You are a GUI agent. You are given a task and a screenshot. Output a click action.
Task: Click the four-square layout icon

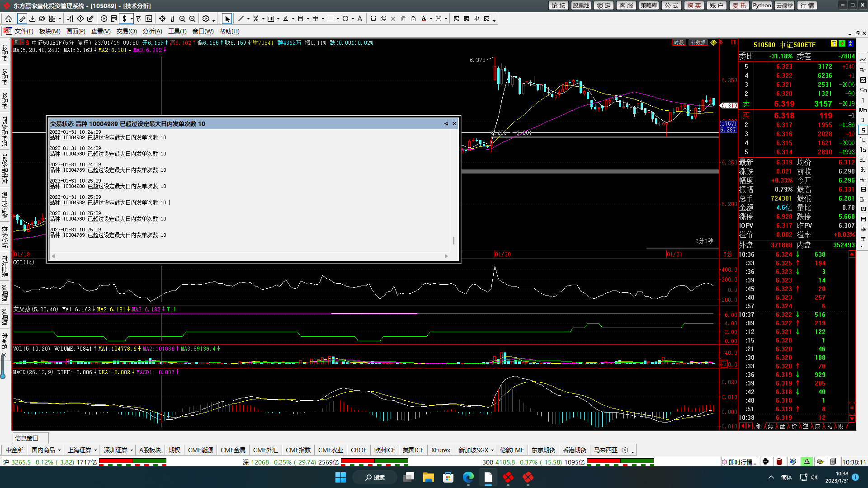52,19
